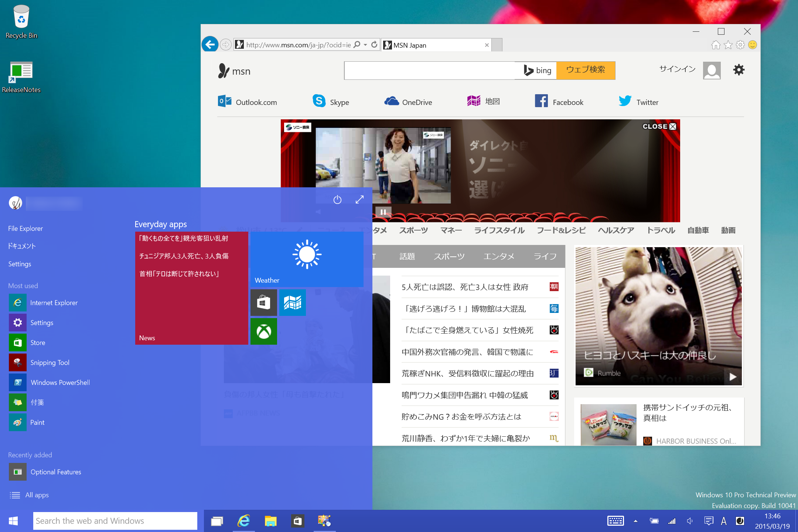This screenshot has height=532, width=798.
Task: Open the トラベル navigation menu item
Action: click(x=661, y=230)
